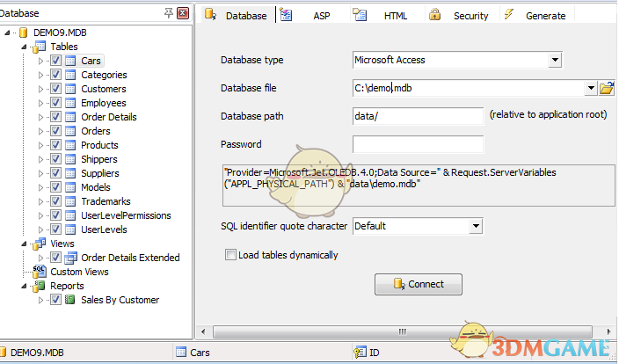Collapse the Tables node
This screenshot has width=619, height=364.
coord(24,47)
